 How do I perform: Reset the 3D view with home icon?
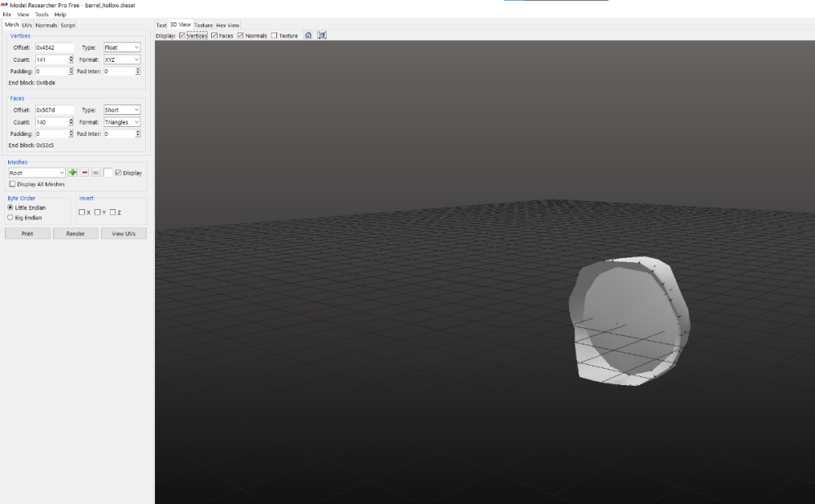(308, 35)
